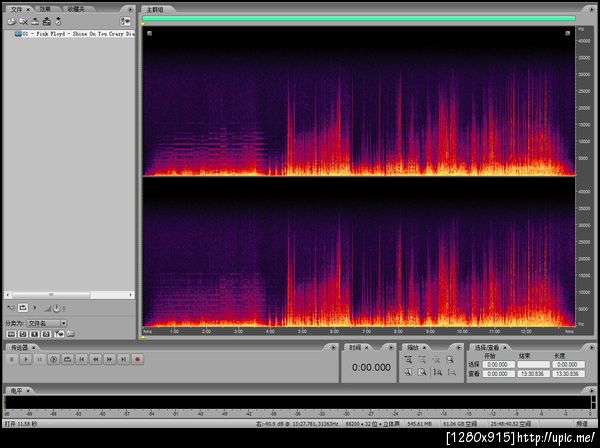Open the 分类为 sort-by dropdown
Screen dimensions: 600x448
click(x=47, y=323)
